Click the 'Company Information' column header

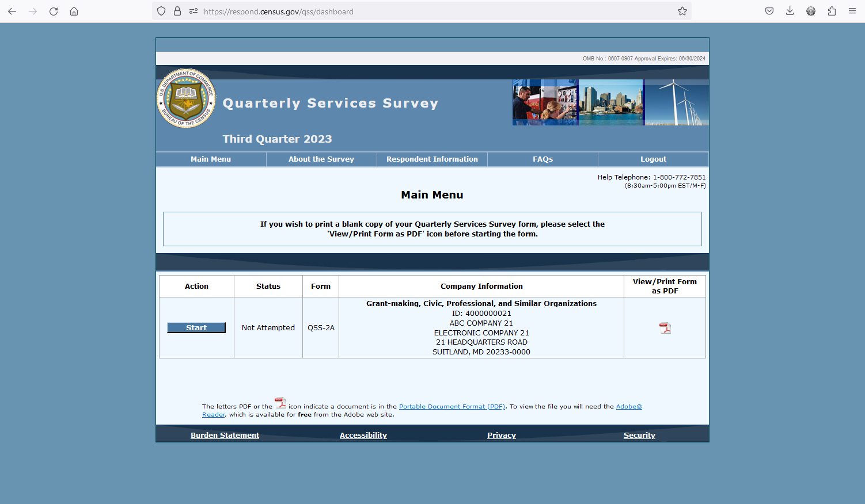(481, 287)
